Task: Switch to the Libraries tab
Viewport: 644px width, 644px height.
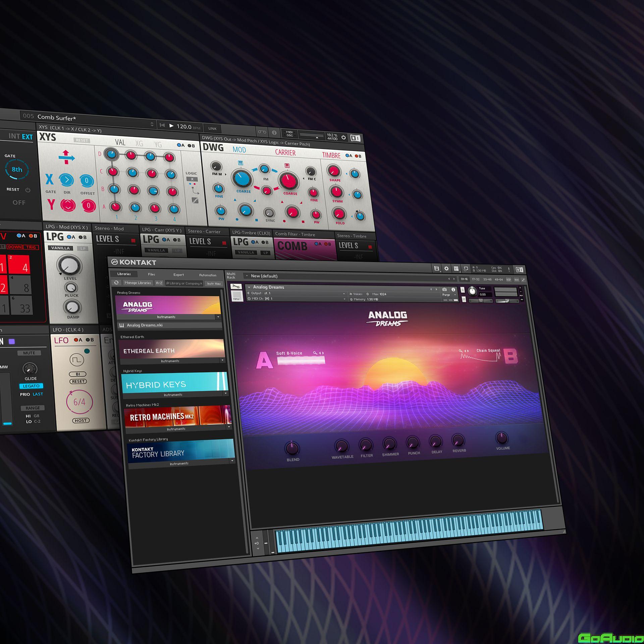Action: [124, 274]
